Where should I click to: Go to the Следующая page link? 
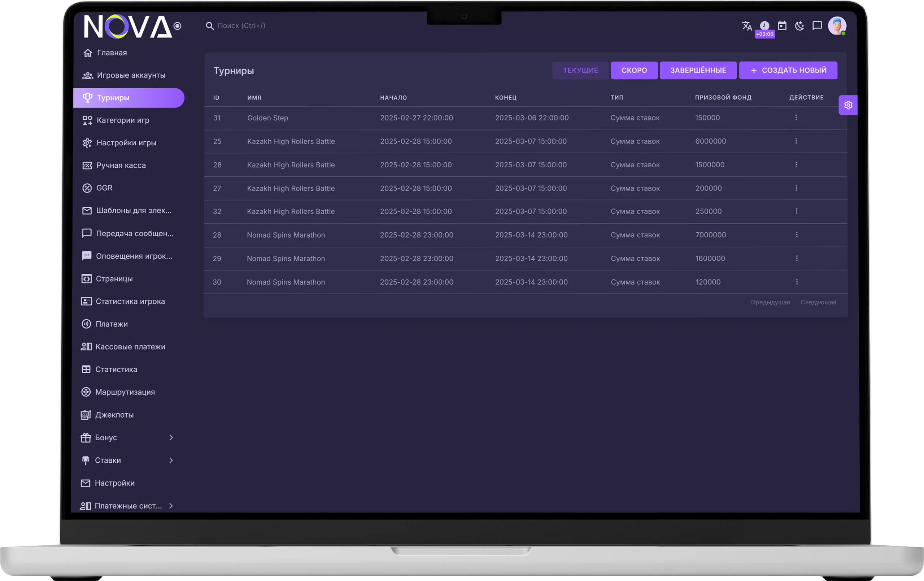click(x=818, y=302)
